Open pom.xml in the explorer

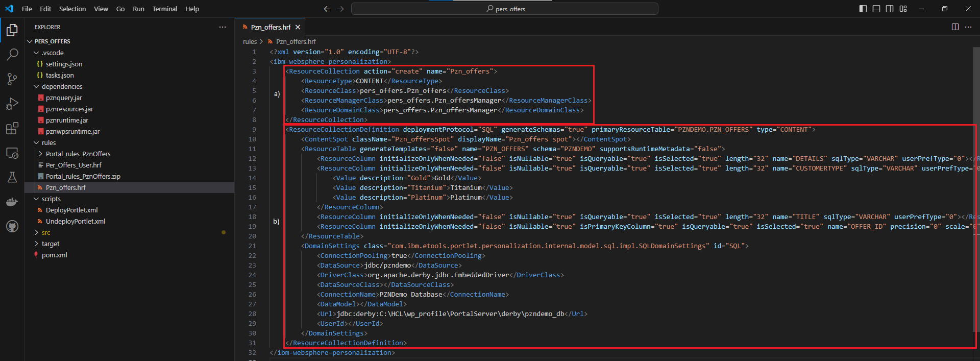[54, 255]
